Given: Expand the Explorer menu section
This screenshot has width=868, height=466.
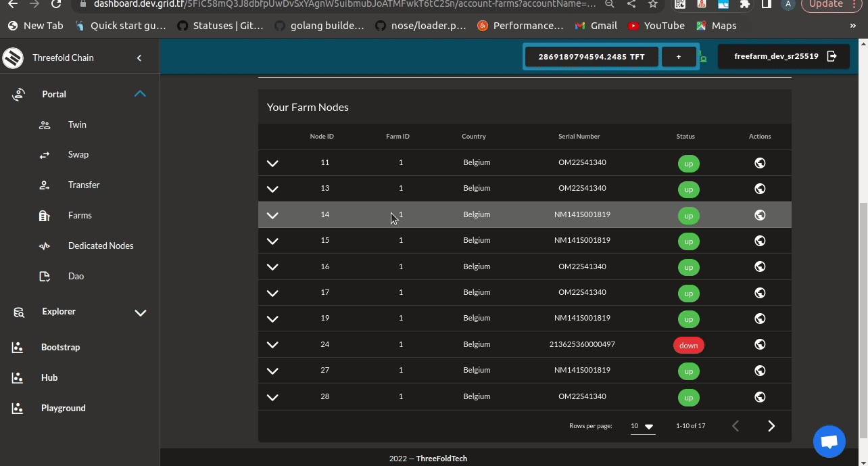Looking at the screenshot, I should click(x=141, y=312).
